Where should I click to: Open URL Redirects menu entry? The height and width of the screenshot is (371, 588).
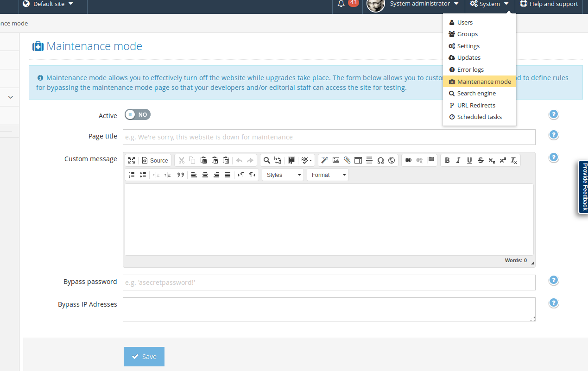[x=480, y=105]
